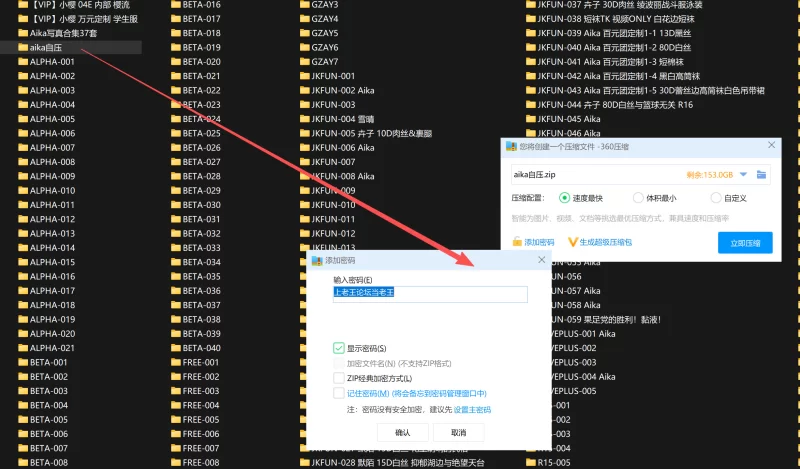Click the 输入密码 text field
Viewport: 800px width, 469px height.
[x=430, y=294]
